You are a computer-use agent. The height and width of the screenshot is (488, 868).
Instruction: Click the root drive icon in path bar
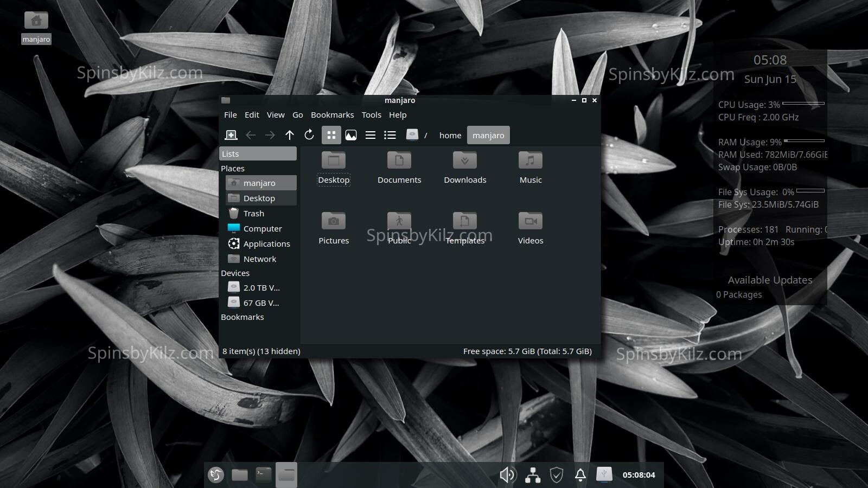click(x=412, y=135)
